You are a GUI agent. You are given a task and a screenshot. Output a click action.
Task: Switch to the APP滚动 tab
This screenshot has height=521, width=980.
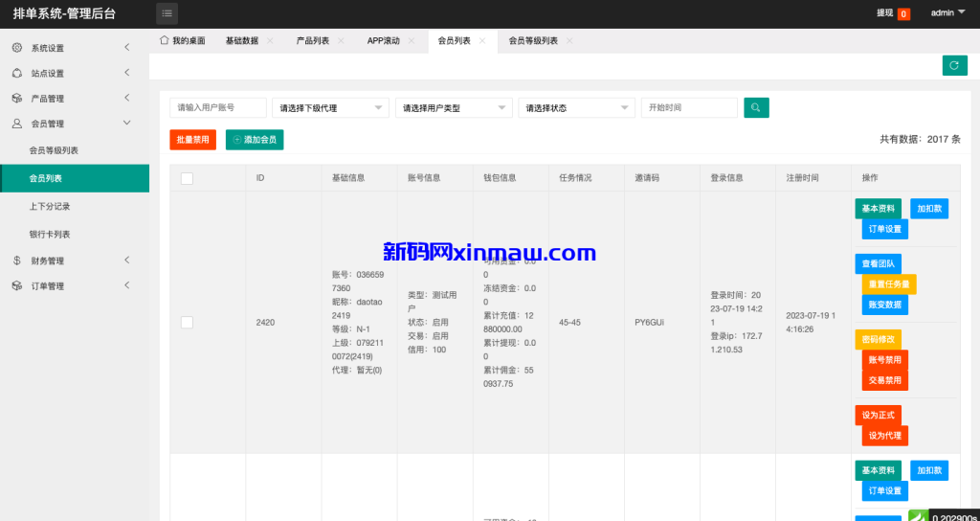coord(383,40)
